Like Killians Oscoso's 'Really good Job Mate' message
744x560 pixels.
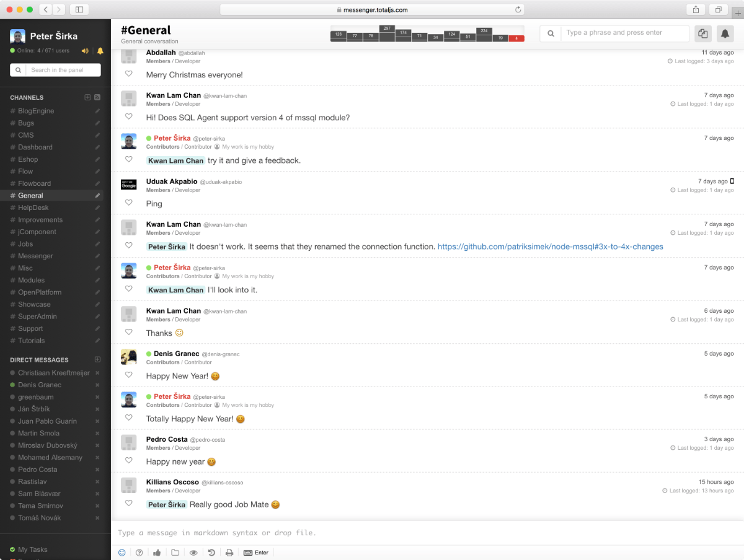pos(129,503)
